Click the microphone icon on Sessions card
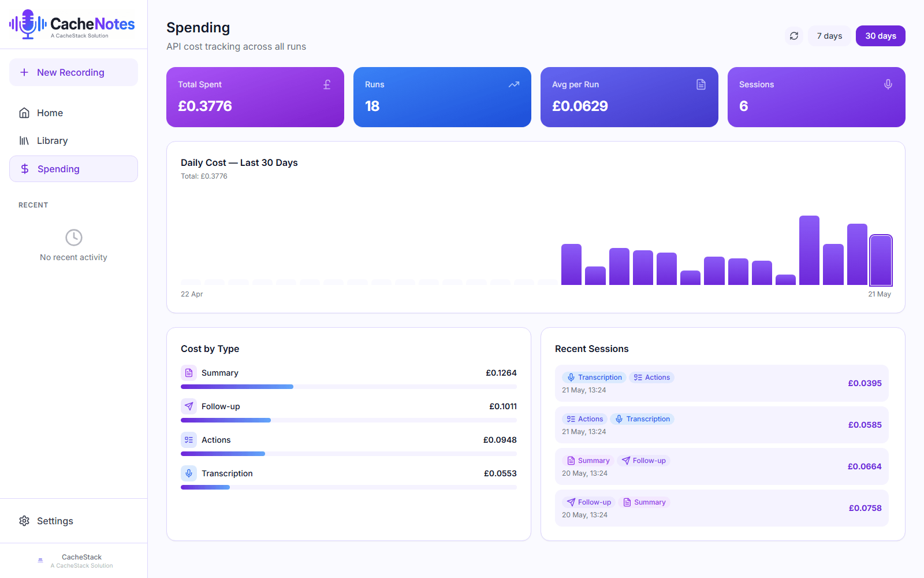Image resolution: width=924 pixels, height=578 pixels. (888, 84)
